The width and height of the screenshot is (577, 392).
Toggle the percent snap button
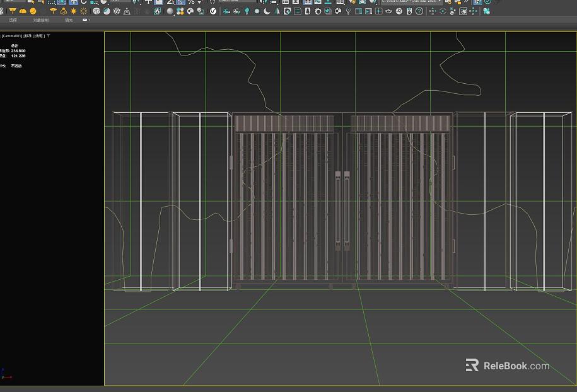191,2
